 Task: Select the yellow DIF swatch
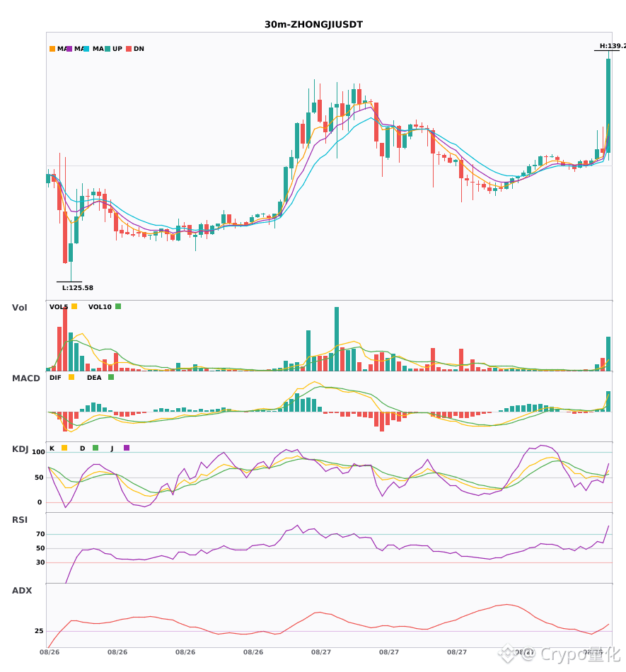click(71, 377)
